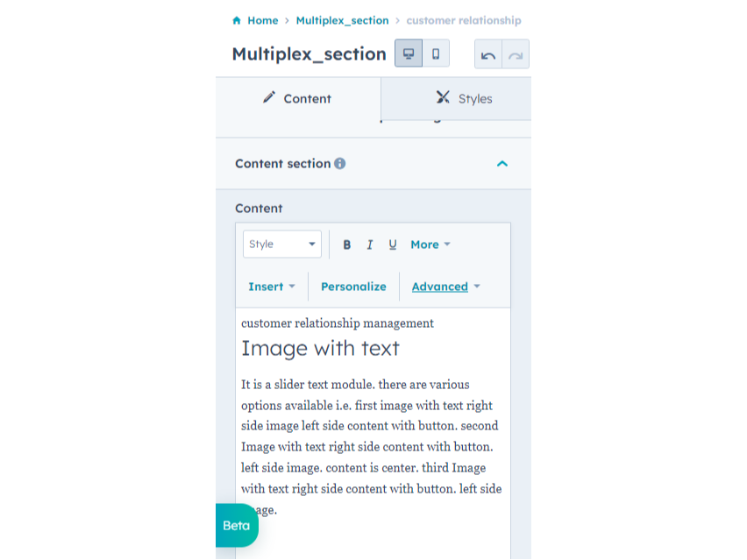Apply underline formatting in the editor

click(x=392, y=245)
